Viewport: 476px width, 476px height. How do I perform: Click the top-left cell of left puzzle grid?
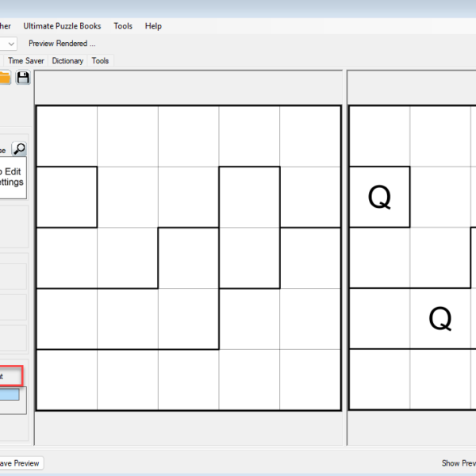67,136
